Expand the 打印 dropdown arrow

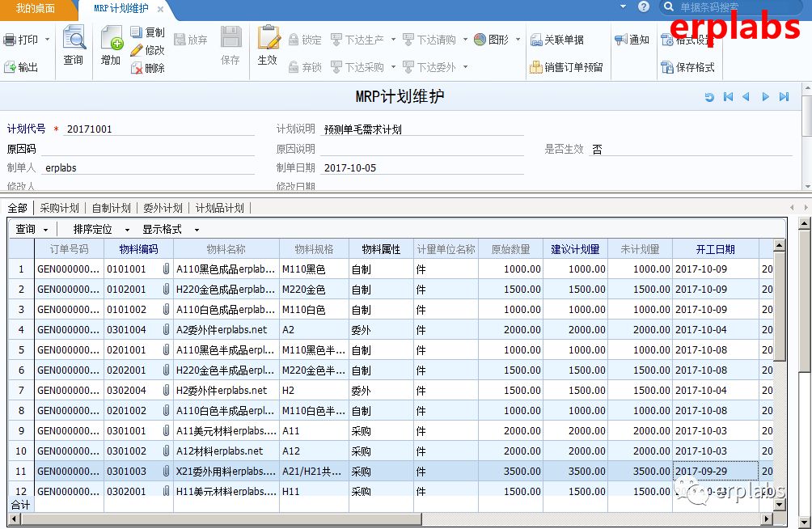click(47, 40)
